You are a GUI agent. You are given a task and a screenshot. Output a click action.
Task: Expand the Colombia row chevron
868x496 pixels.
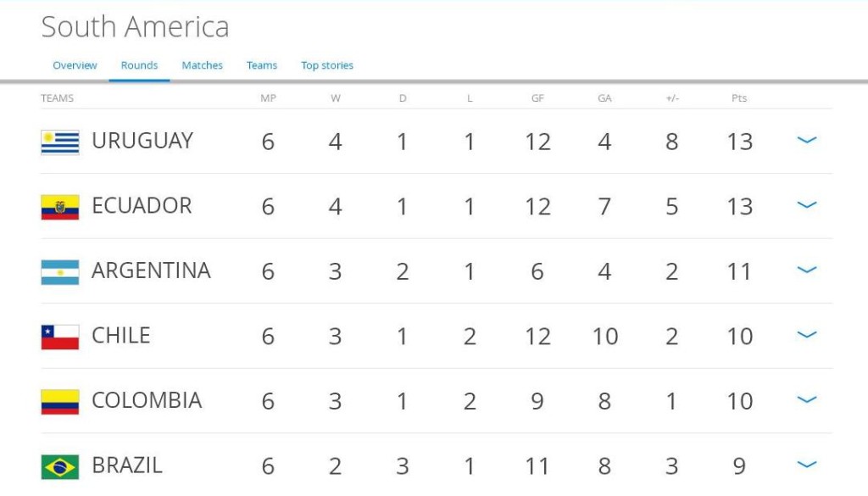tap(807, 399)
